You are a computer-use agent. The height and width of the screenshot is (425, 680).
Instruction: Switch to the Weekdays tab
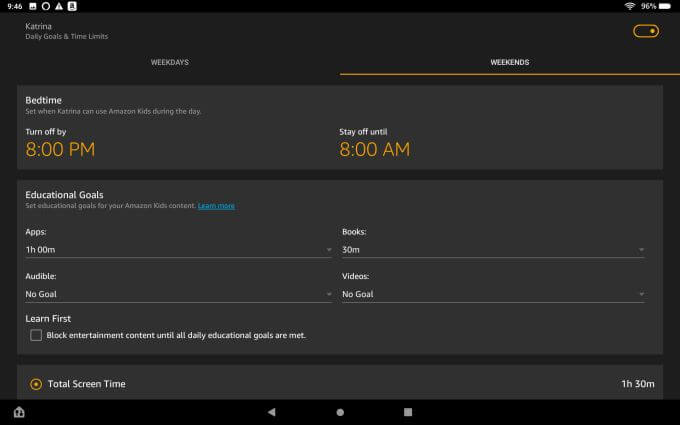point(170,62)
